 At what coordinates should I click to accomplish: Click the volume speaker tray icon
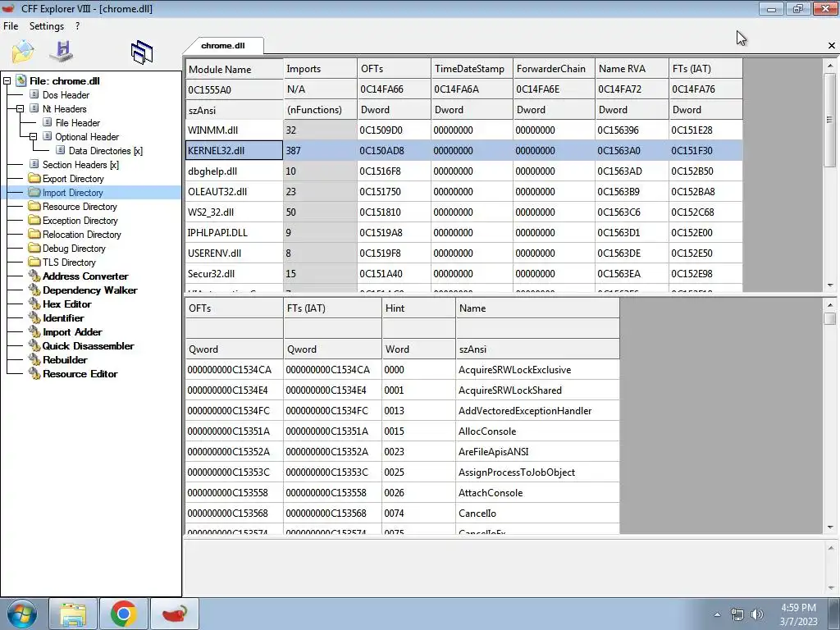(756, 614)
